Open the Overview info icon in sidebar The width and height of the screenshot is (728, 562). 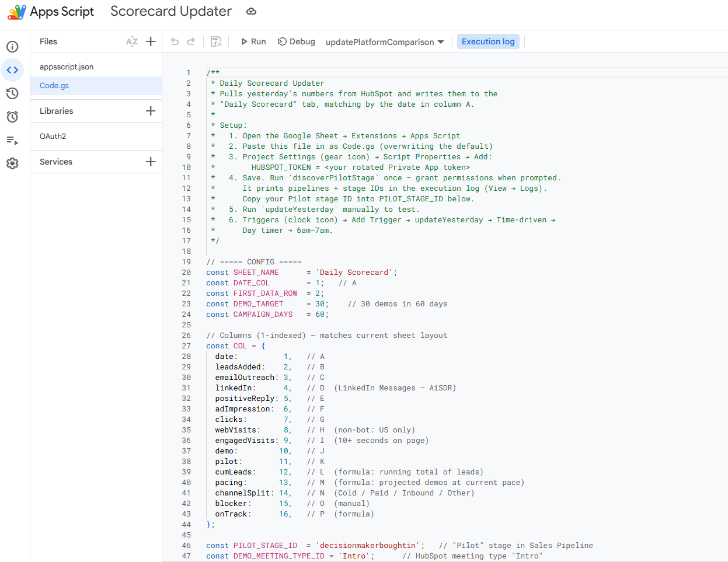pos(12,47)
